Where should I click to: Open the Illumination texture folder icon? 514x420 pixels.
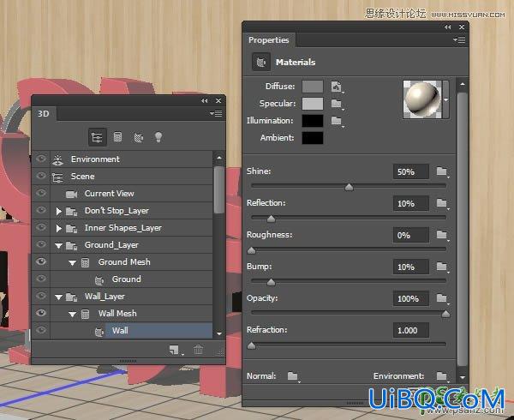coord(337,120)
